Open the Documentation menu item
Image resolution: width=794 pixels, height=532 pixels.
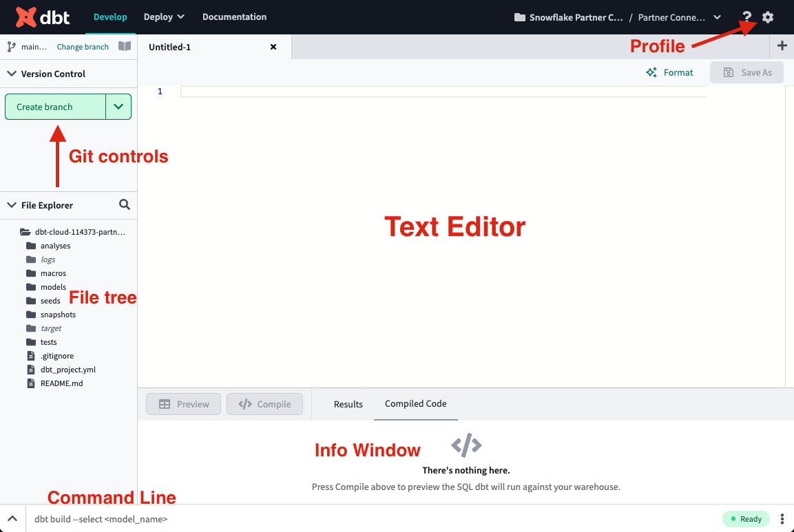(235, 17)
